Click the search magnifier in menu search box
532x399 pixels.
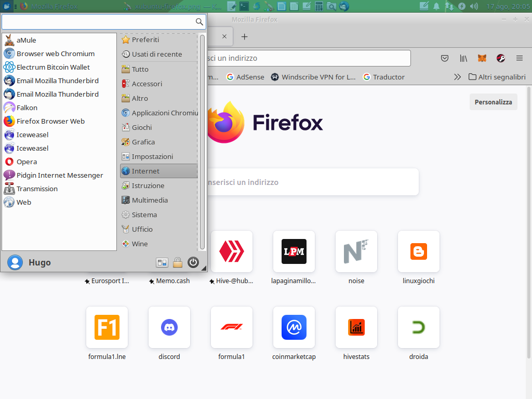click(x=199, y=22)
